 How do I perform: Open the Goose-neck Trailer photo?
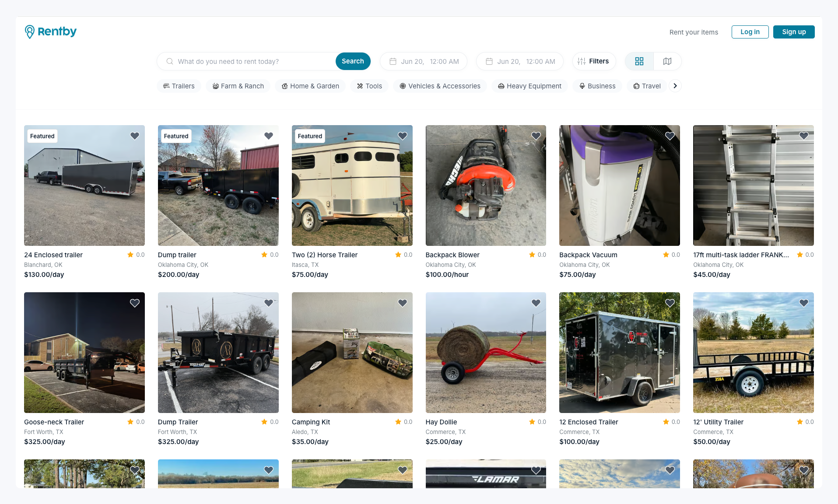point(84,353)
